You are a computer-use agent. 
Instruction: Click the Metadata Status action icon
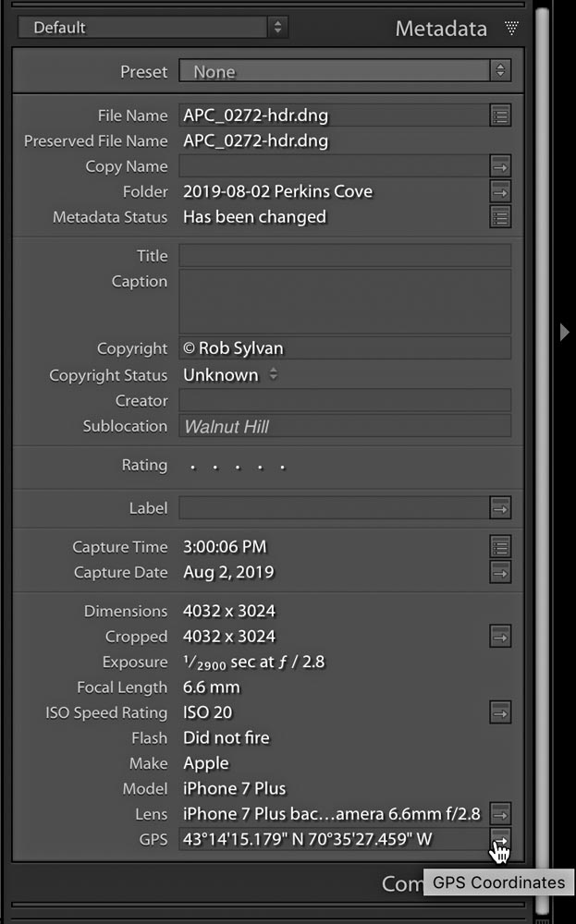[500, 217]
